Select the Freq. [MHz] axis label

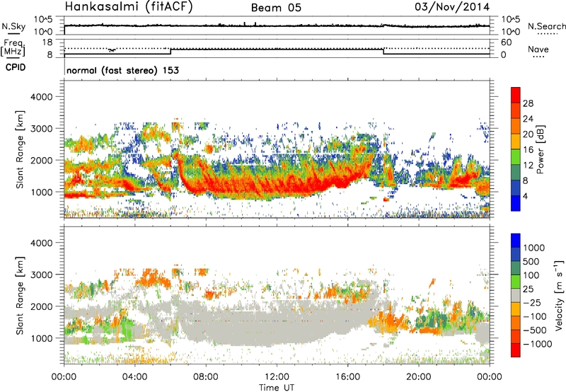(13, 47)
